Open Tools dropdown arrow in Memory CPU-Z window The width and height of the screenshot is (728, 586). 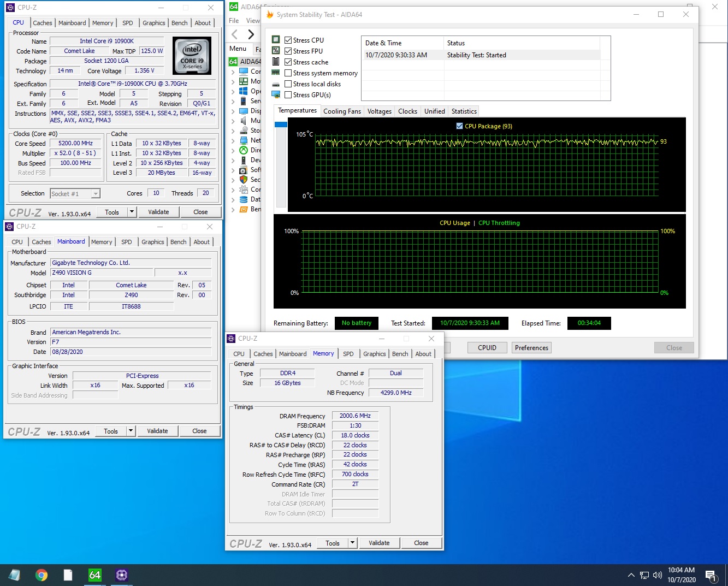pos(352,543)
